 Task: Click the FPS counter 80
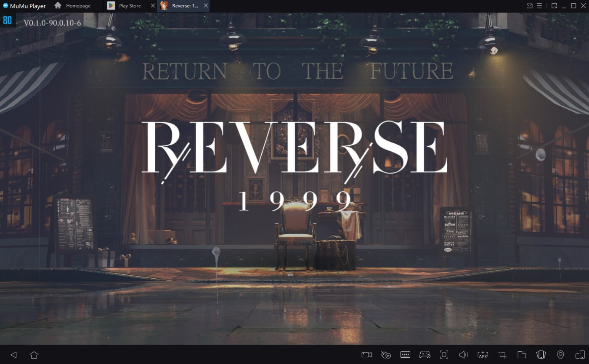coord(8,20)
